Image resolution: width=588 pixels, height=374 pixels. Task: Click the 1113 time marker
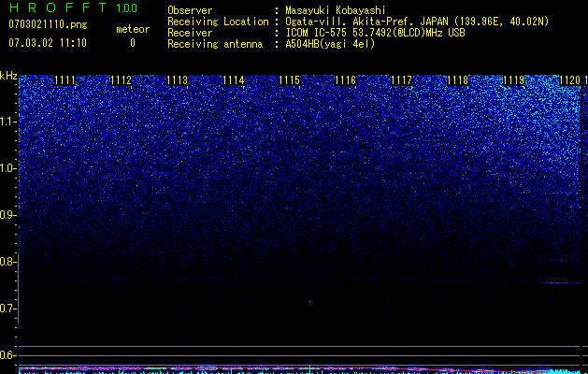(x=177, y=80)
